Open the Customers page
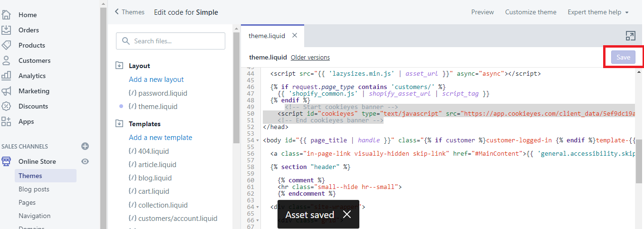 (34, 60)
